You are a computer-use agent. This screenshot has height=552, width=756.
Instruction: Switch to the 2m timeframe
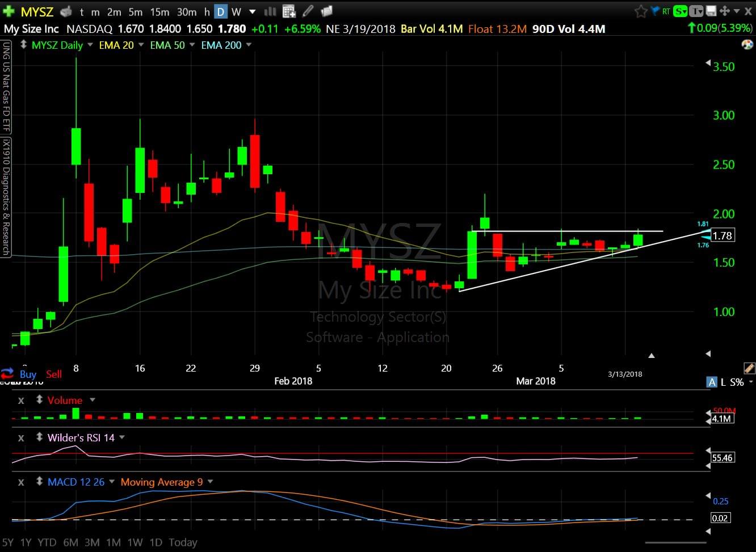tap(114, 11)
